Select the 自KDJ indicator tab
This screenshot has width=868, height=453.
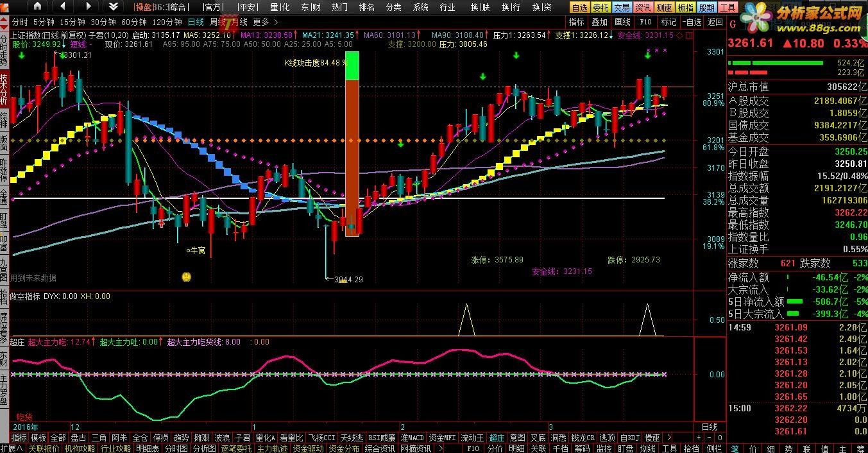click(630, 438)
